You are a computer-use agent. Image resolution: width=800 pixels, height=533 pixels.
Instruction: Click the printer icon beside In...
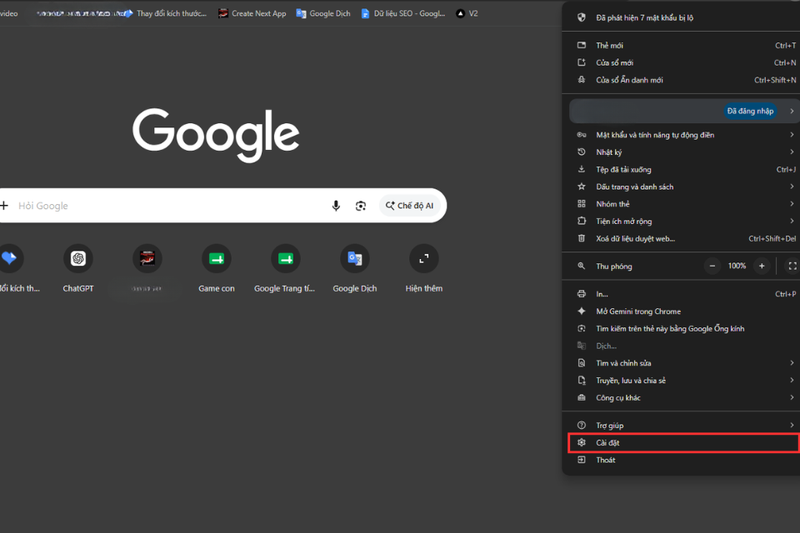click(581, 294)
